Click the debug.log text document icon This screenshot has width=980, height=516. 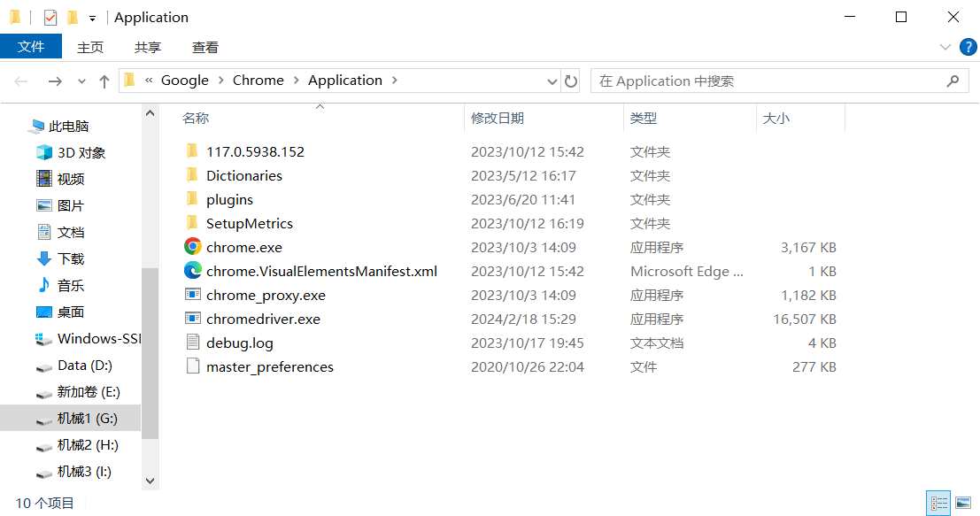click(x=192, y=342)
